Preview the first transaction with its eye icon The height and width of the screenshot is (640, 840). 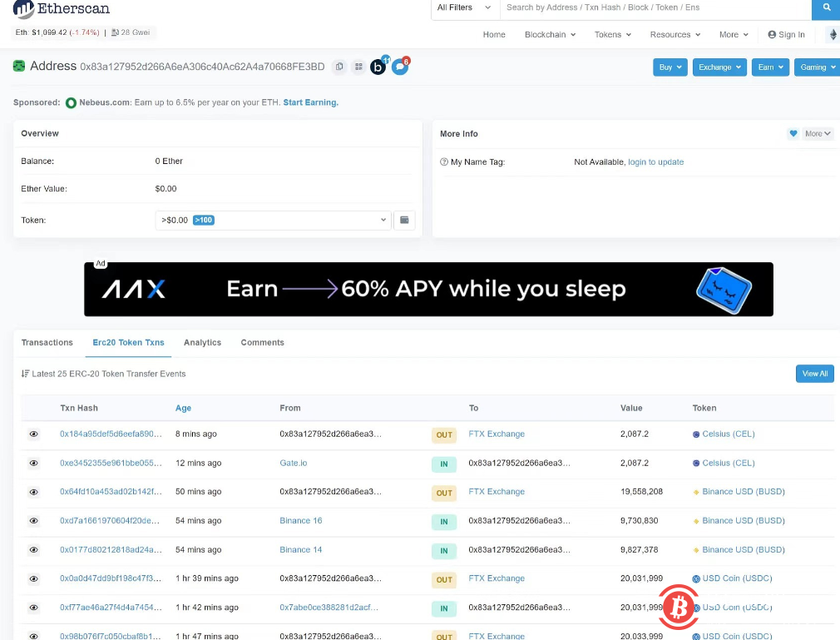pos(33,434)
